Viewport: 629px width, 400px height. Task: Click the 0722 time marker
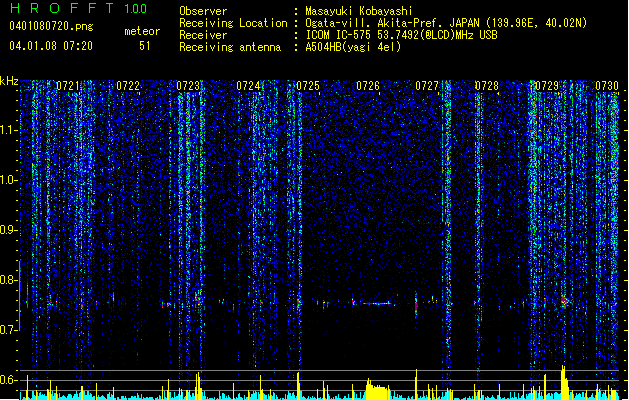[128, 86]
